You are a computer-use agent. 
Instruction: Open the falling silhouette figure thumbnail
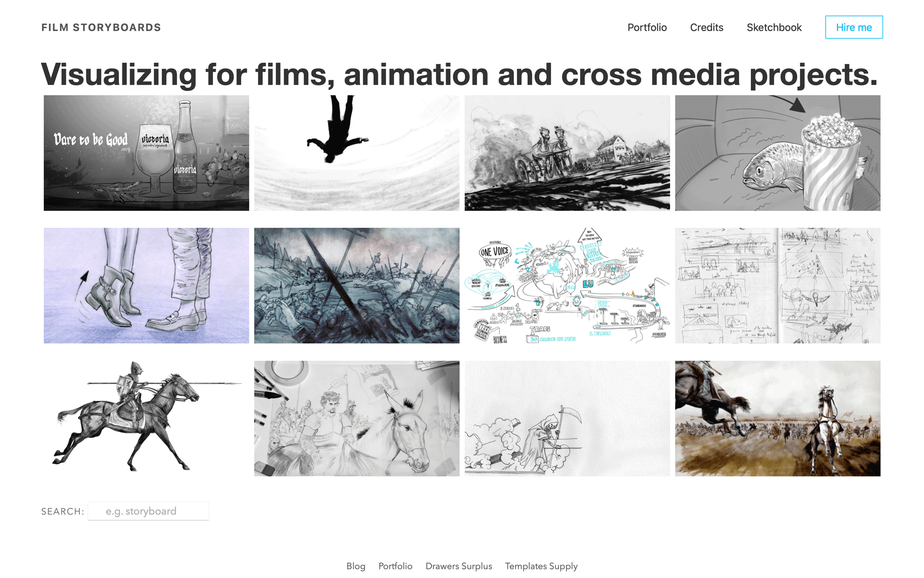[x=357, y=153]
